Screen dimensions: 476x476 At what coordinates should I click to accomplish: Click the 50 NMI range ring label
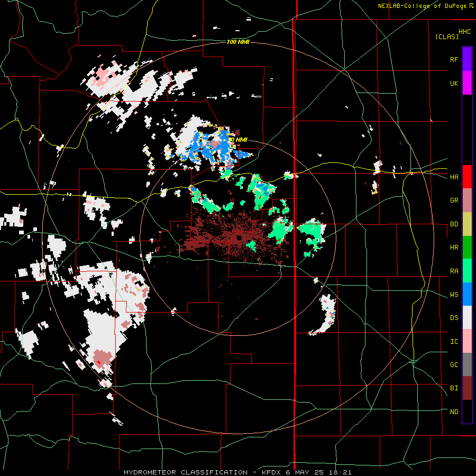[237, 140]
